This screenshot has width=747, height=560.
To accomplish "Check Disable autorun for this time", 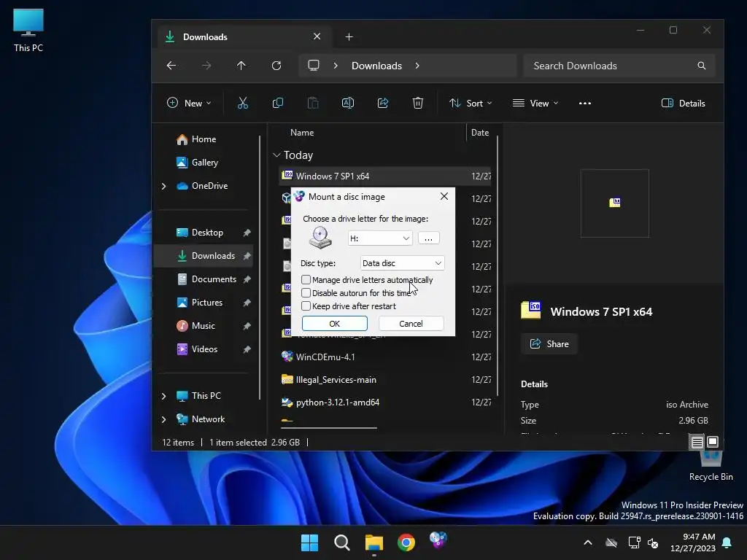I will tap(306, 293).
